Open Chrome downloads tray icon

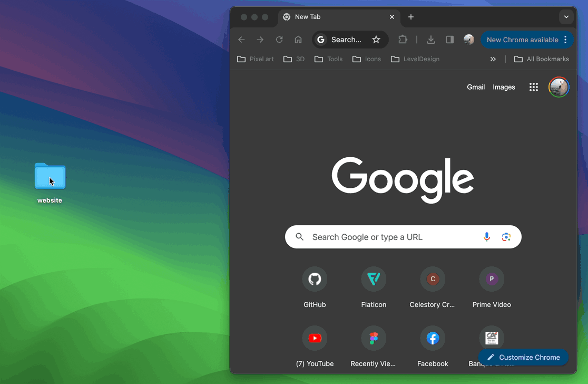pos(431,40)
